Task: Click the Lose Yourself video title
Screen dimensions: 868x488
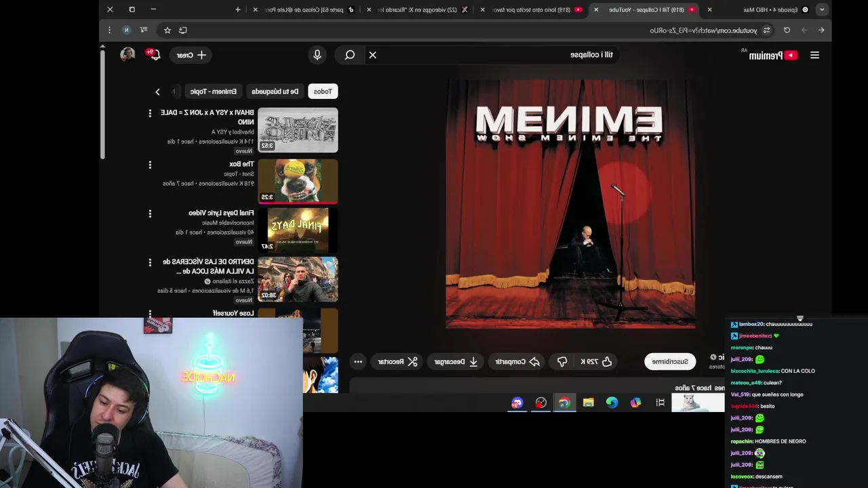Action: (x=233, y=313)
